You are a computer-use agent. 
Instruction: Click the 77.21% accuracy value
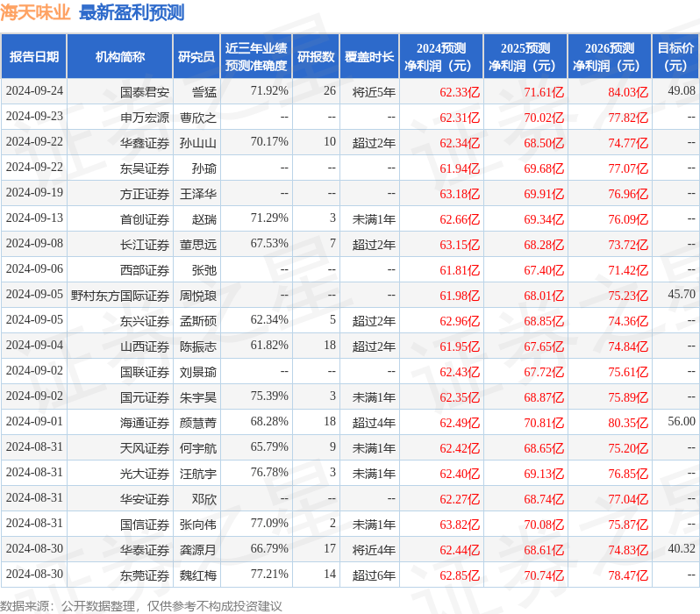pos(269,574)
